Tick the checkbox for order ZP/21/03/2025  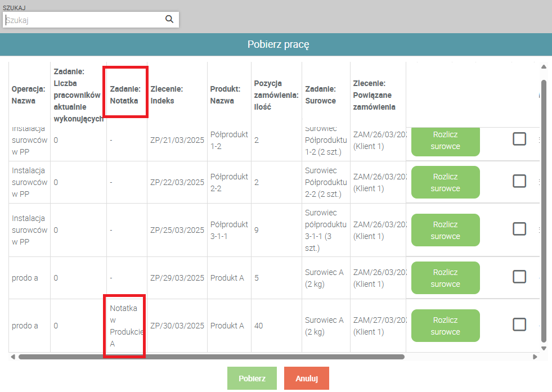click(519, 138)
